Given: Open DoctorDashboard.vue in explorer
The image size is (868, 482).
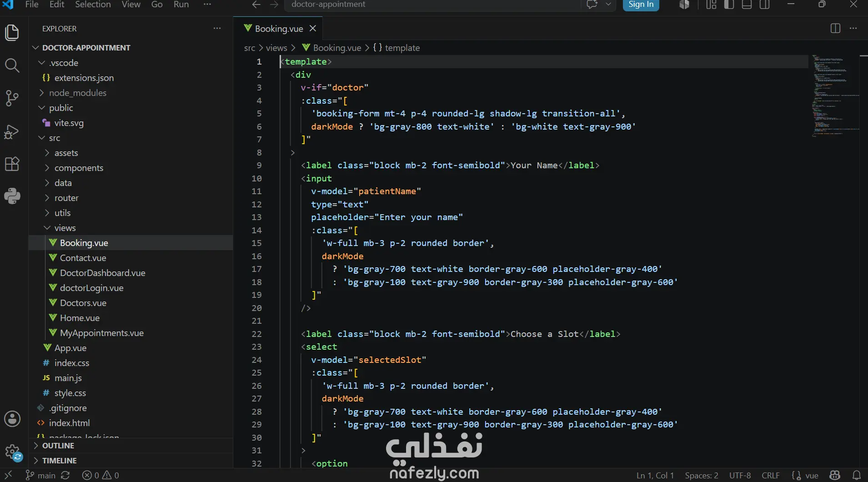Looking at the screenshot, I should [x=131, y=273].
